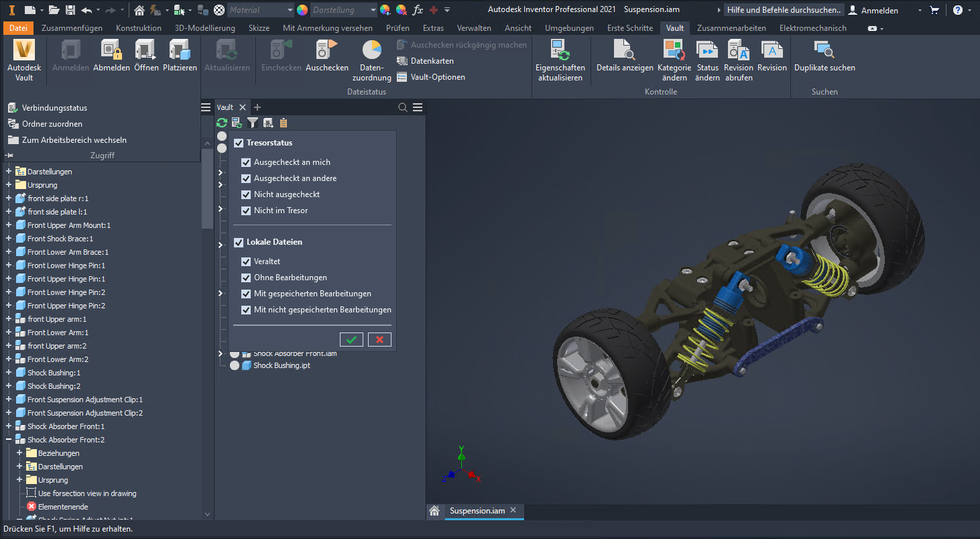Collapse the Shock Absorber Front:2 node
Screen dimensions: 980x539
pos(9,440)
